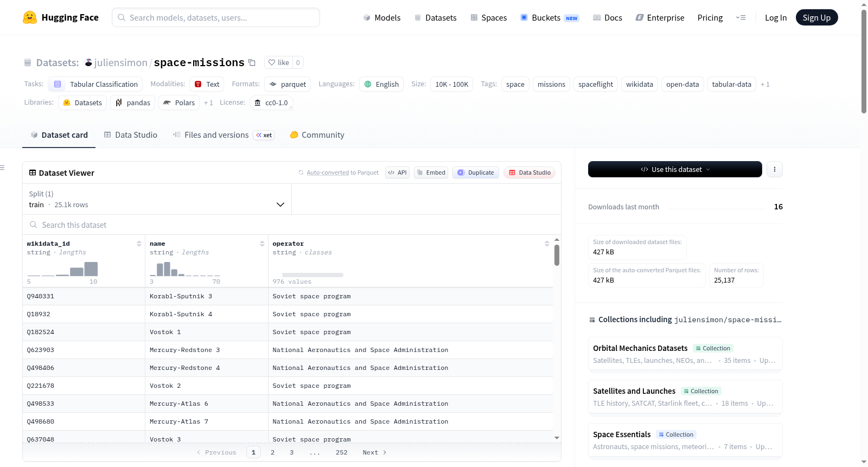Click the heart like button
The height and width of the screenshot is (467, 868).
point(279,62)
